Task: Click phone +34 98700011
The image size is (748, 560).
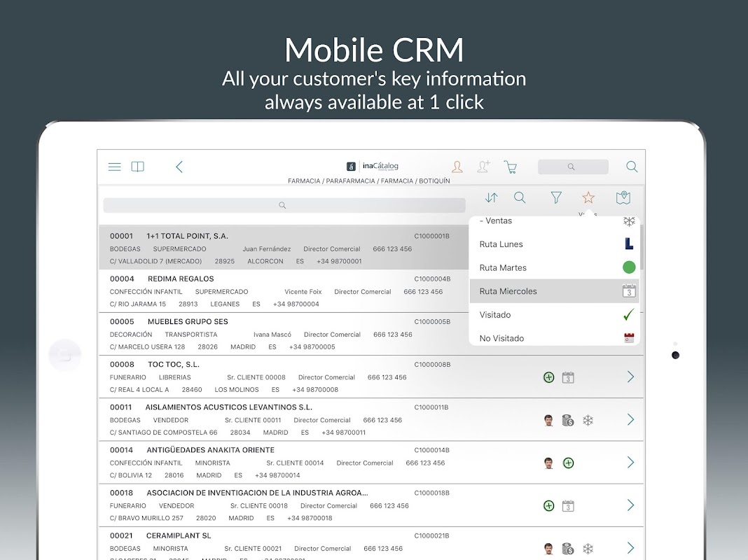Action: (343, 433)
